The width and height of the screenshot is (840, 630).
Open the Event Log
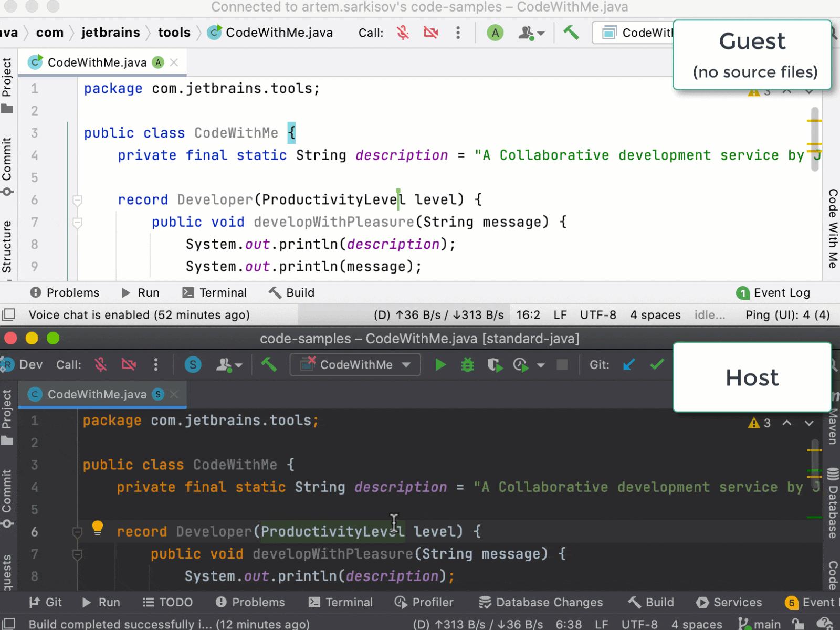[x=774, y=292]
